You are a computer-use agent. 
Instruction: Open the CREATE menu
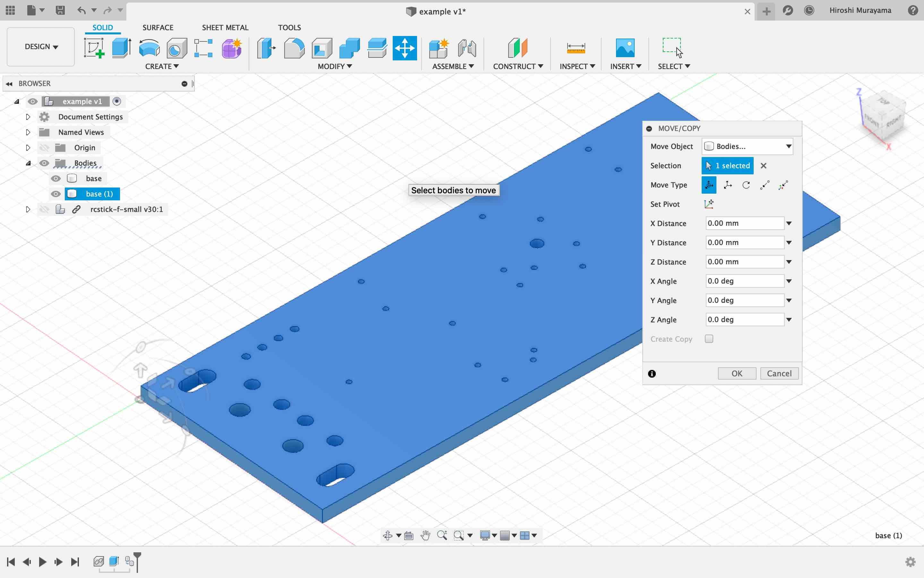tap(162, 66)
